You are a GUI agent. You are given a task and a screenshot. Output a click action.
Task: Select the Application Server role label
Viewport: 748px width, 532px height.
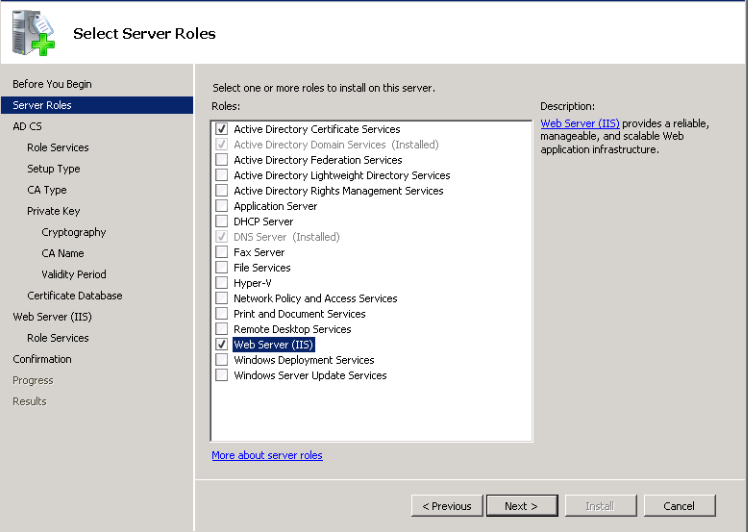coord(275,206)
